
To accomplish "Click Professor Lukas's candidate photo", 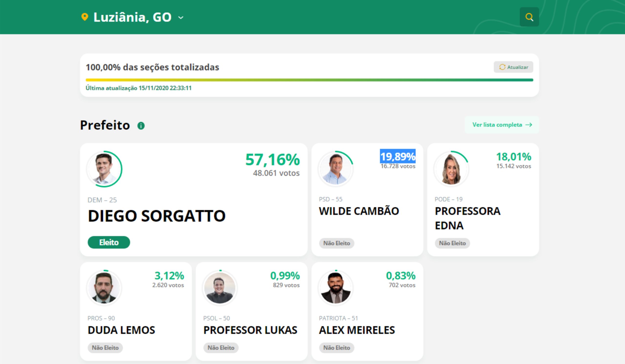I will tap(220, 288).
